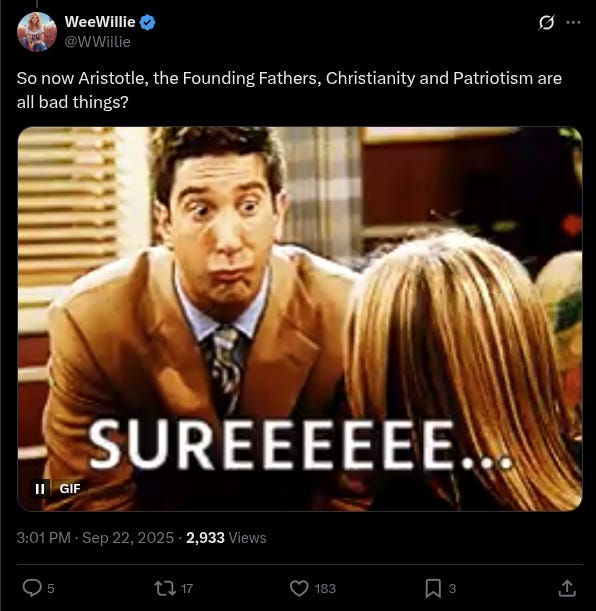The width and height of the screenshot is (596, 611).
Task: Bookmark this post
Action: point(433,588)
